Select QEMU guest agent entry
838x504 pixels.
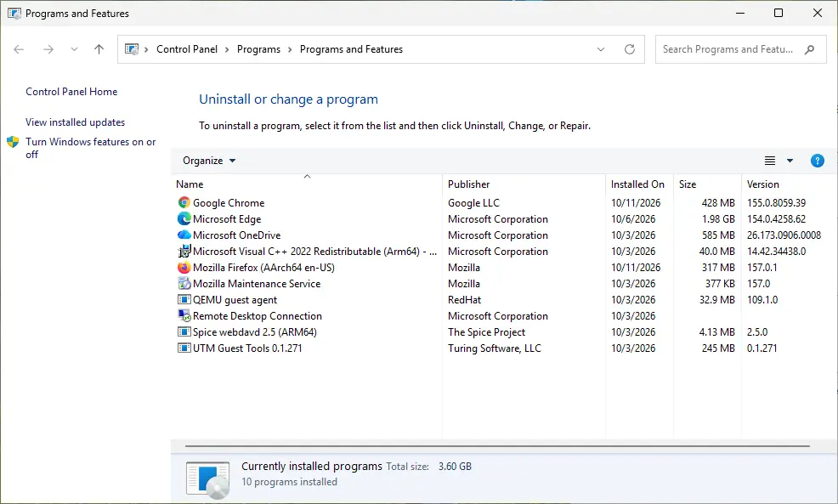(502, 300)
